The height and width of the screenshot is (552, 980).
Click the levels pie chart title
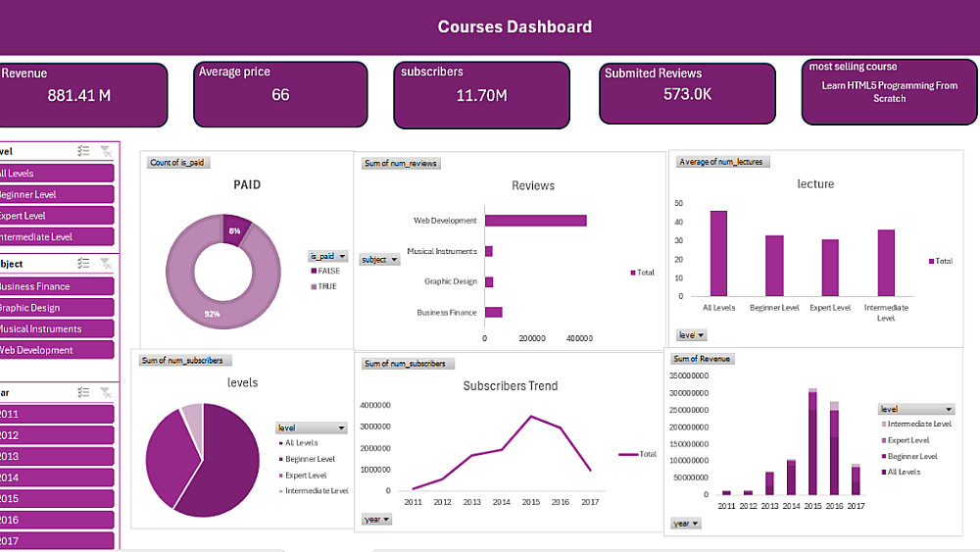[242, 382]
